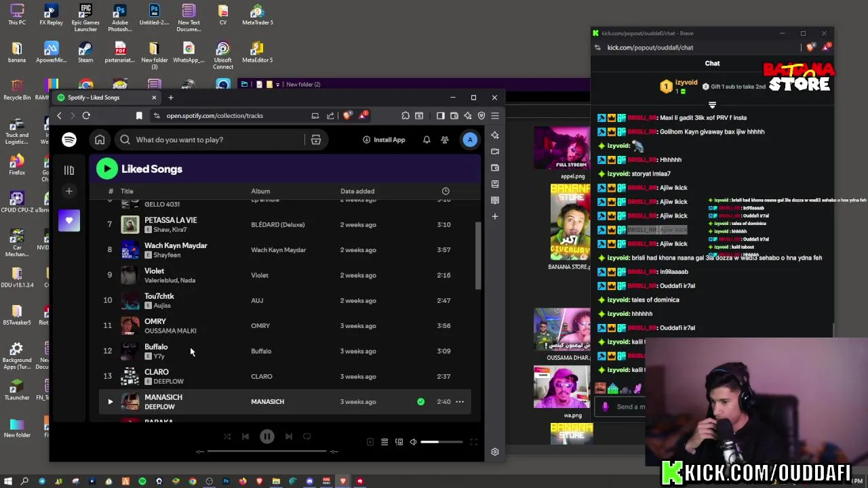Create a new playlist with plus icon
The width and height of the screenshot is (868, 488).
[69, 191]
